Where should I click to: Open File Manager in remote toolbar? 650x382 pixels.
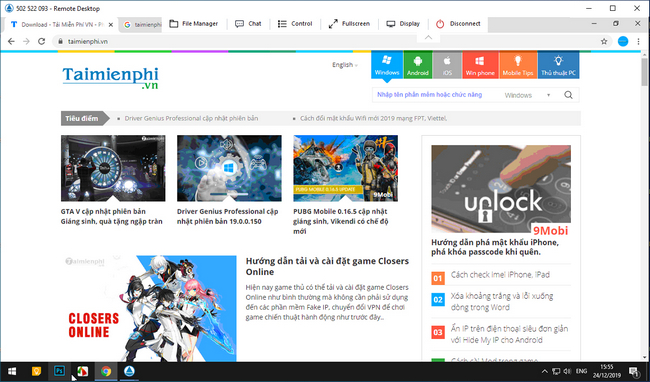click(x=193, y=24)
